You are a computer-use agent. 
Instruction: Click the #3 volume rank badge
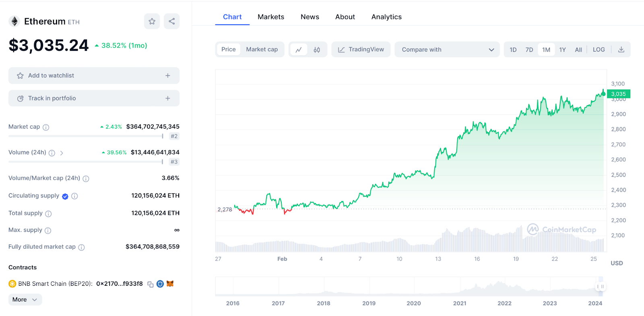[x=174, y=162]
